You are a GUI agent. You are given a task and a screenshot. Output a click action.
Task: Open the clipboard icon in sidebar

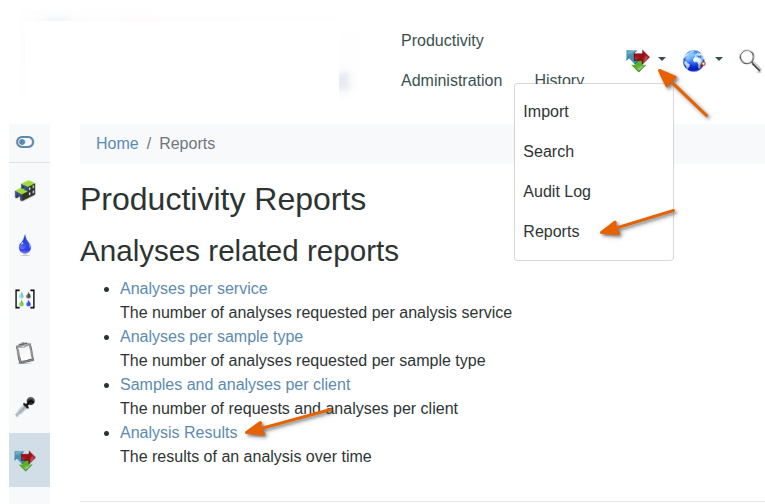click(x=26, y=352)
